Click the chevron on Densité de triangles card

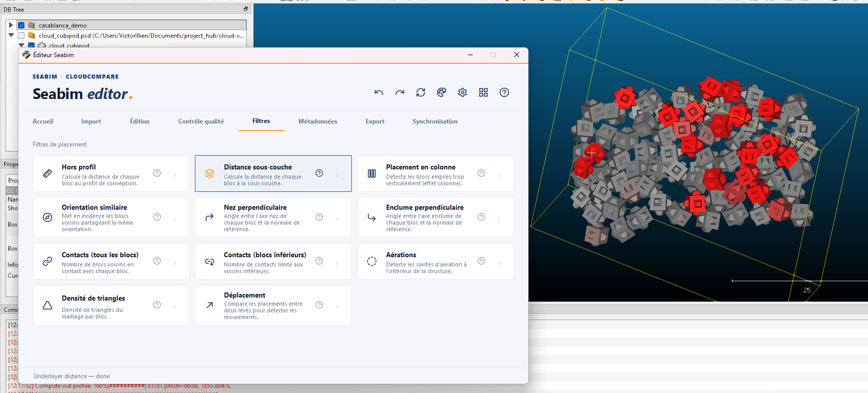pos(175,307)
